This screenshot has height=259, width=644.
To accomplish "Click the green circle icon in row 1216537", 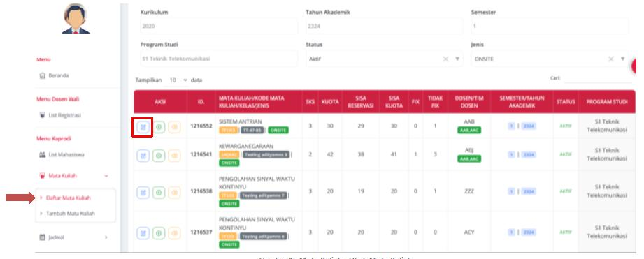I will point(159,232).
